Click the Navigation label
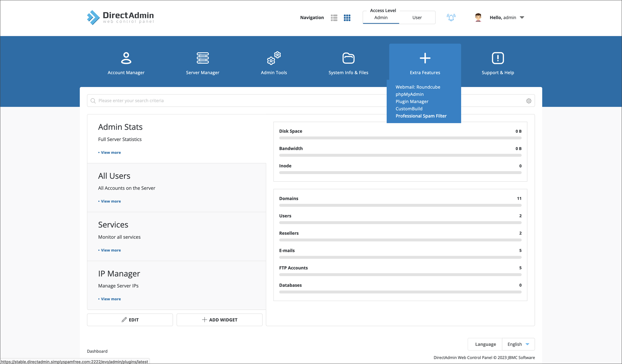This screenshot has height=364, width=622. (x=312, y=17)
